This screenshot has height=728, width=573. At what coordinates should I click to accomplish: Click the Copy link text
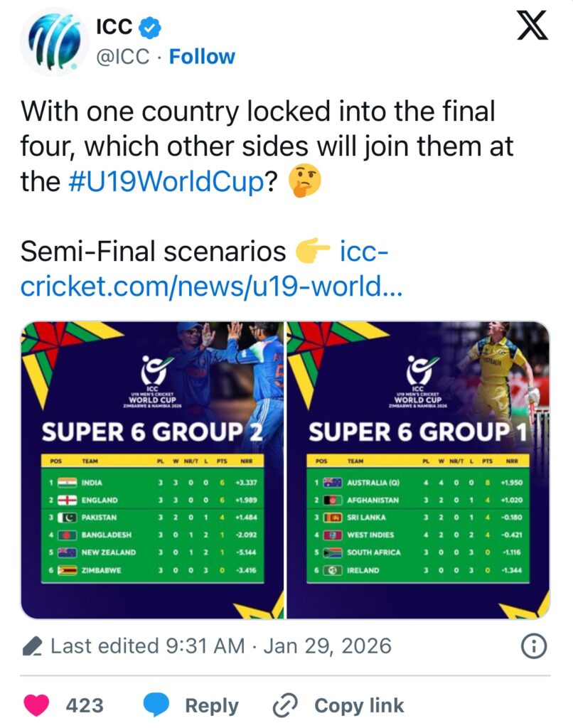(358, 705)
